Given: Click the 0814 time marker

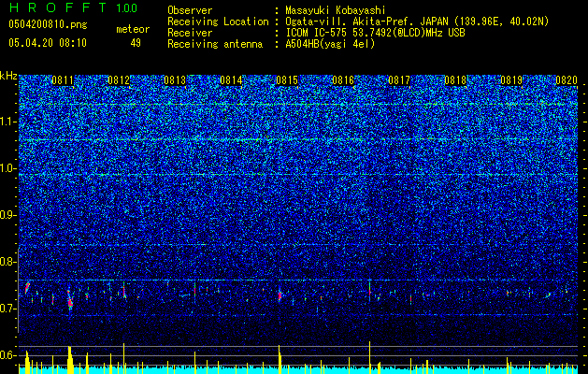Looking at the screenshot, I should click(x=231, y=80).
